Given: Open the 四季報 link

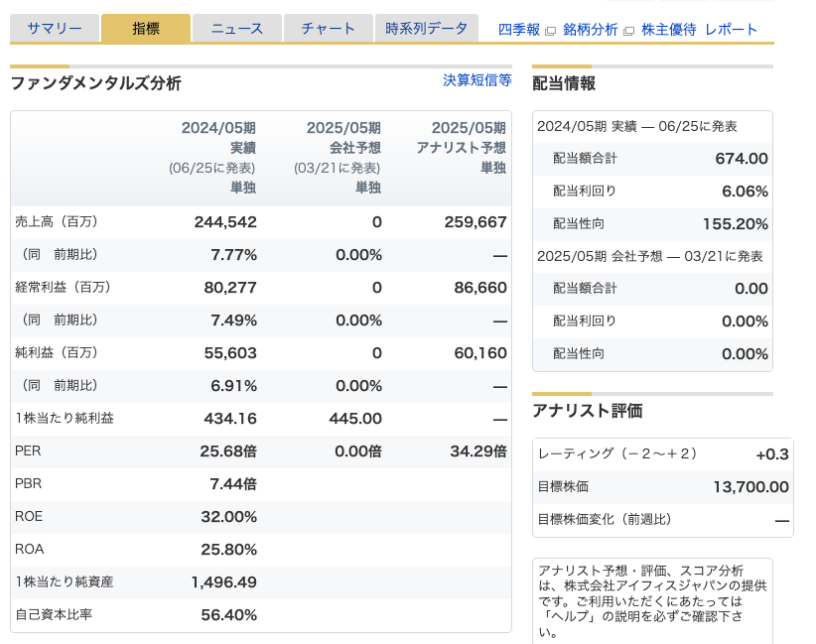Looking at the screenshot, I should coord(519,30).
